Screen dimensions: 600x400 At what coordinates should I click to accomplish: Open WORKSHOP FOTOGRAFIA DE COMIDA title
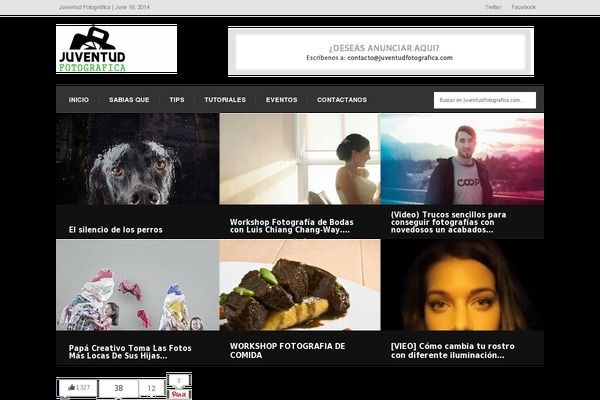287,350
